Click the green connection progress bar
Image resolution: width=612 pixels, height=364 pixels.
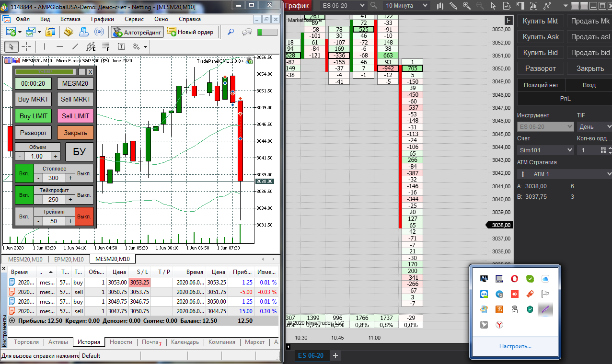pyautogui.click(x=267, y=32)
